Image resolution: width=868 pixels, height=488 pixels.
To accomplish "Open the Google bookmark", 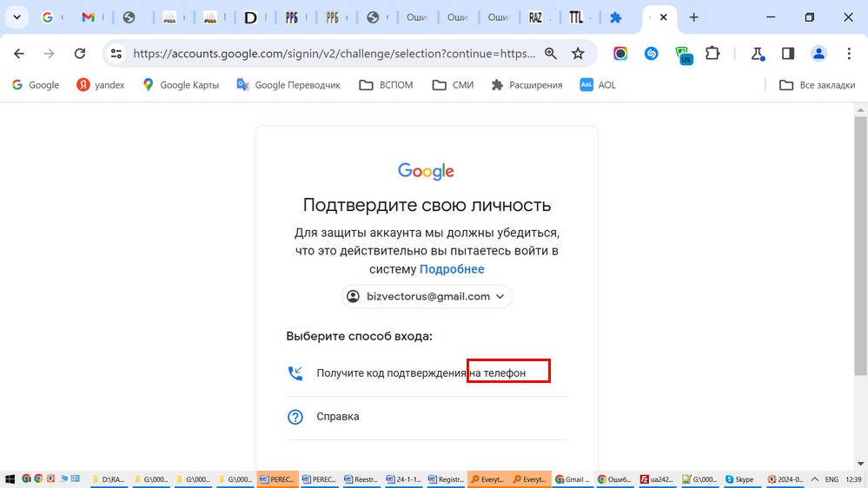I will click(x=36, y=84).
